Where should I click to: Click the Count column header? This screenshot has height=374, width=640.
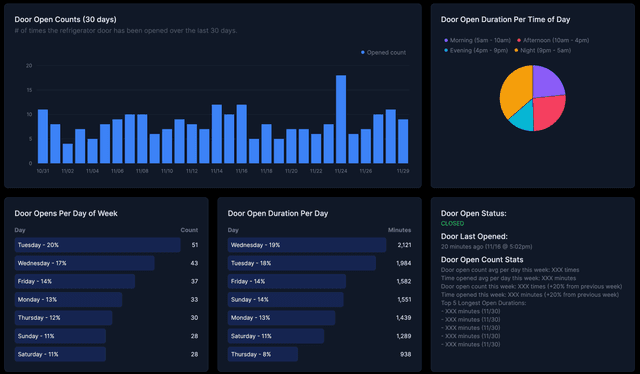pyautogui.click(x=189, y=230)
